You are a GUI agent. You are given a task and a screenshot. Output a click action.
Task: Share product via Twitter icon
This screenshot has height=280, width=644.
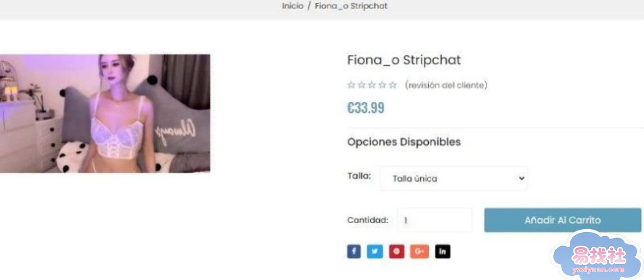coord(375,252)
